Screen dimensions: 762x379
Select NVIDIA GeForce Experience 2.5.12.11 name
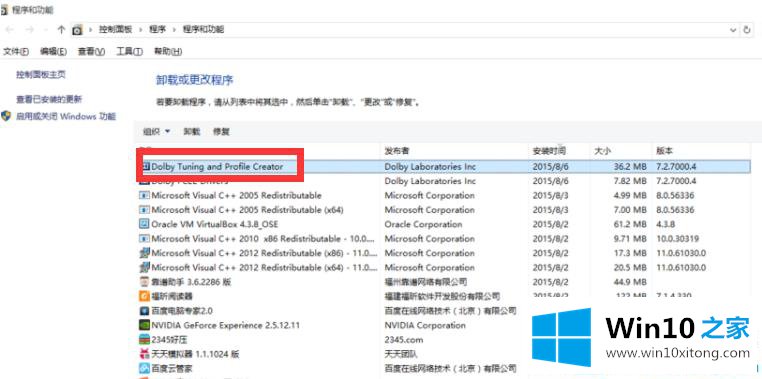[225, 325]
